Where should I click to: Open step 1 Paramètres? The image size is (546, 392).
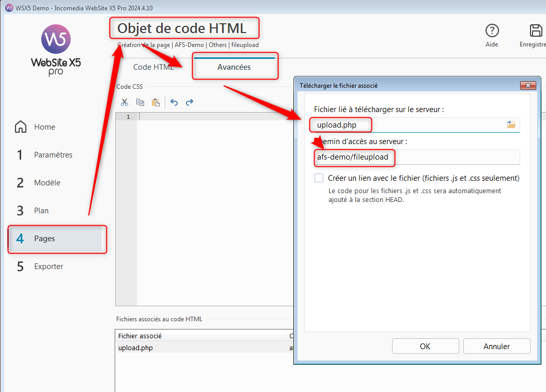[x=53, y=155]
